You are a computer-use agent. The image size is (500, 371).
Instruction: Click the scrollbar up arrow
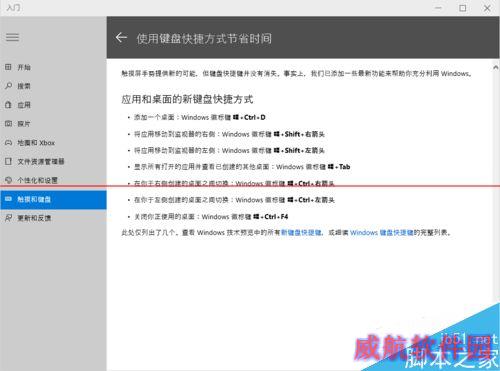click(x=496, y=67)
